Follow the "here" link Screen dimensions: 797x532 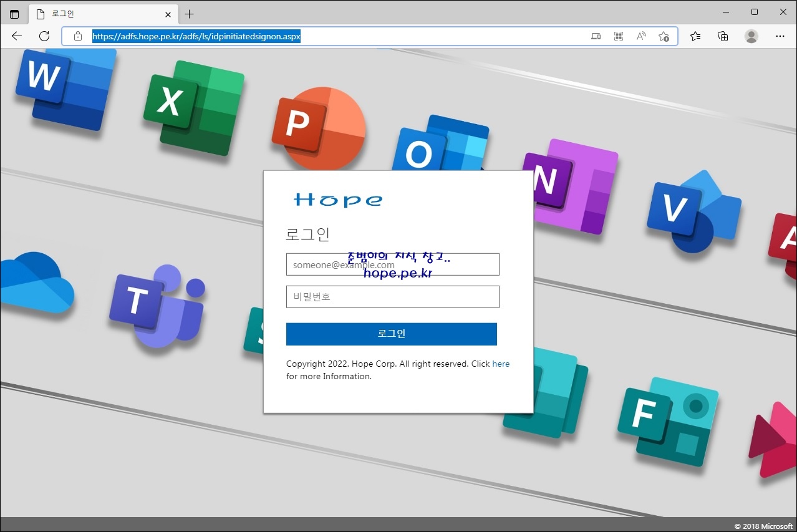501,364
